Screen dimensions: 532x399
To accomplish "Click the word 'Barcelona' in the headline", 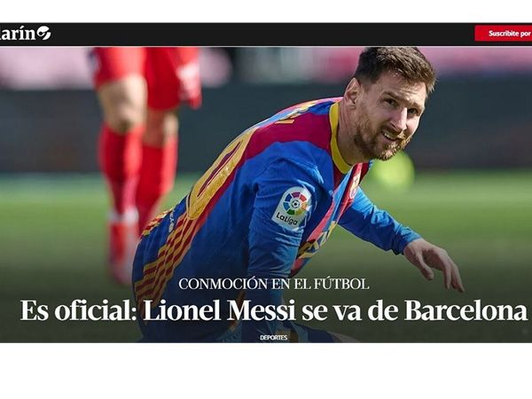I will pos(465,310).
